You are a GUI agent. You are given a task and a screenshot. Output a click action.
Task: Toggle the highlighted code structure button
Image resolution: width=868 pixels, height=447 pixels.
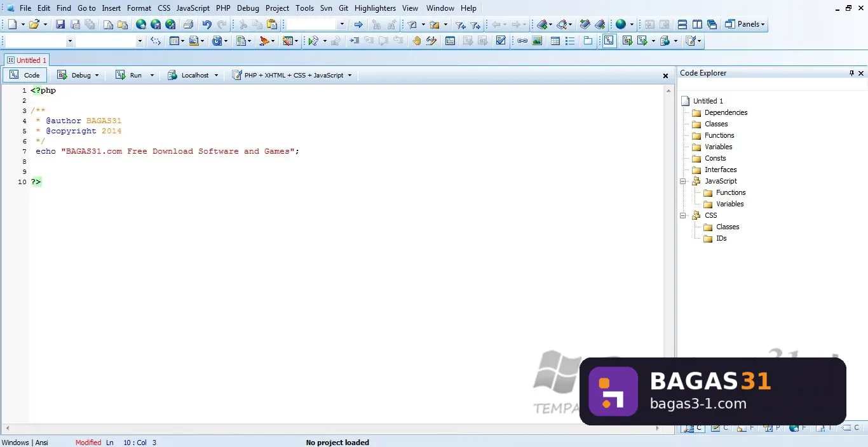[609, 41]
